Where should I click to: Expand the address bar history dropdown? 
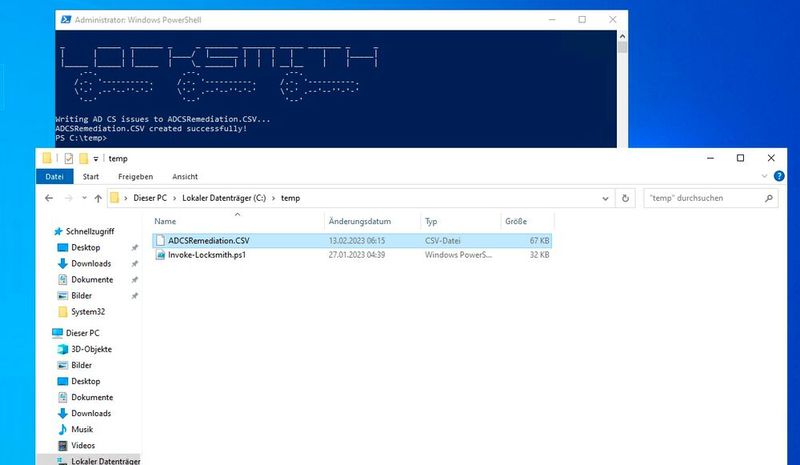coord(605,199)
